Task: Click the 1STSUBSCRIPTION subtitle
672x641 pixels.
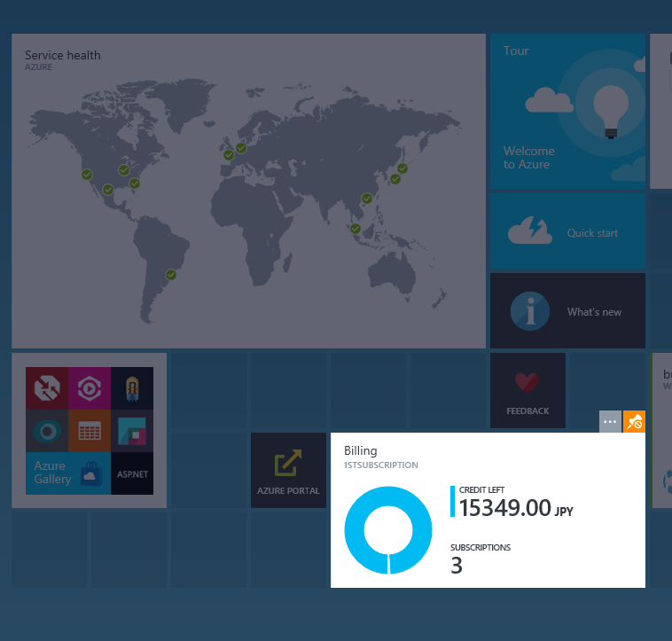Action: pyautogui.click(x=380, y=465)
